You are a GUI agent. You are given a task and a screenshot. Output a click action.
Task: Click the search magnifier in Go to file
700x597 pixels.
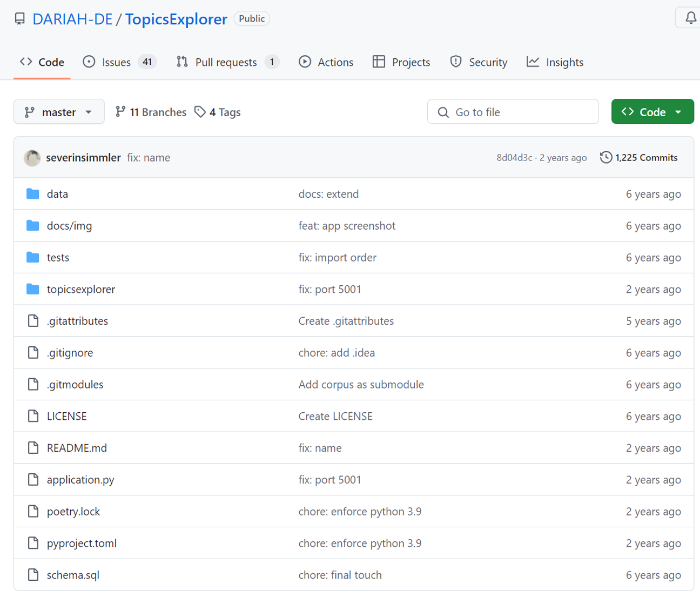443,112
